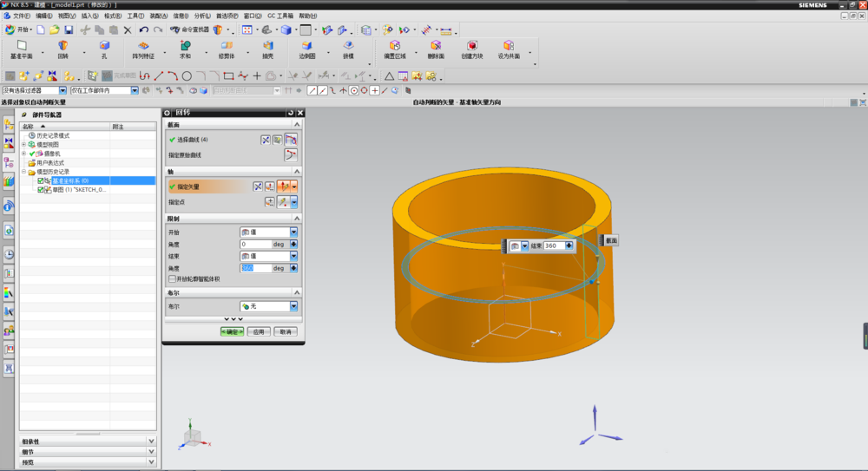Click the 回转 (Revolve) tool icon

coord(62,47)
